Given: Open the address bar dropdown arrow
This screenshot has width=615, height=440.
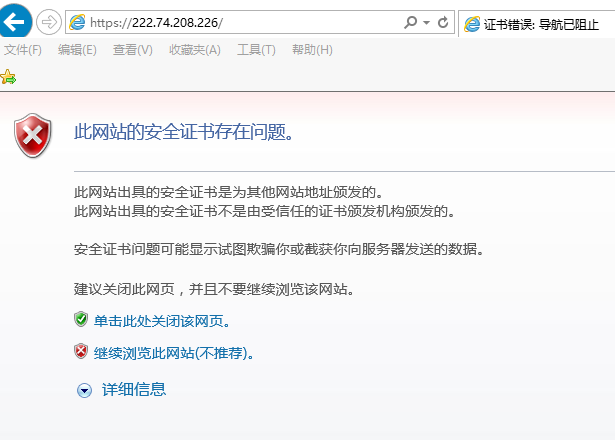Looking at the screenshot, I should tap(426, 23).
